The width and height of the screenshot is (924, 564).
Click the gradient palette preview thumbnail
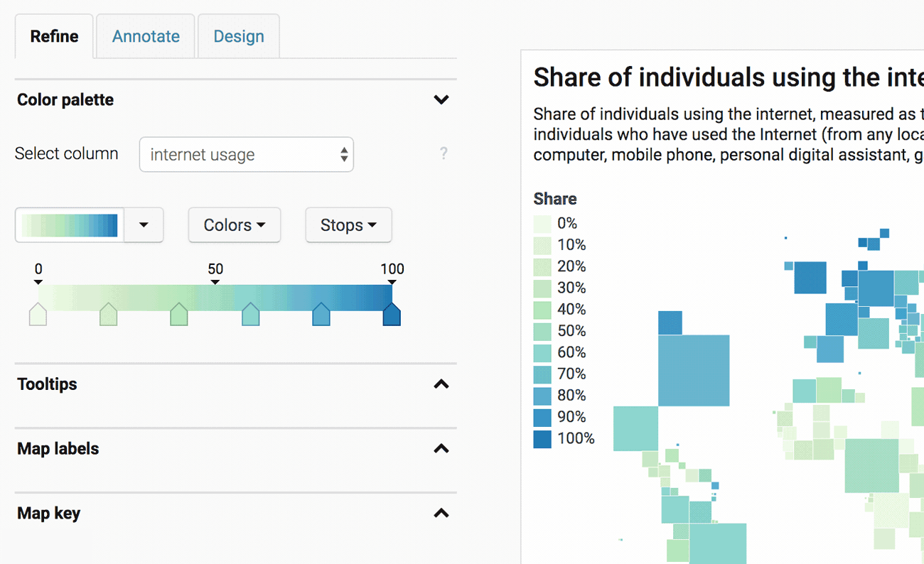[x=69, y=225]
